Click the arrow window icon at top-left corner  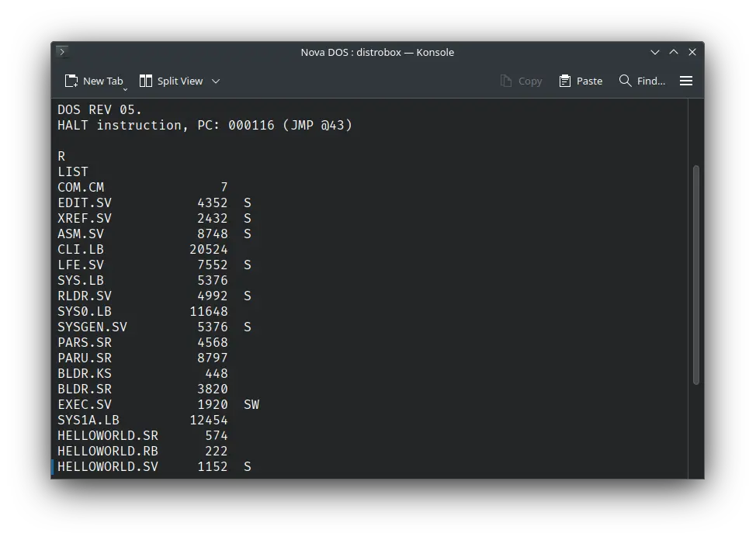tap(61, 51)
